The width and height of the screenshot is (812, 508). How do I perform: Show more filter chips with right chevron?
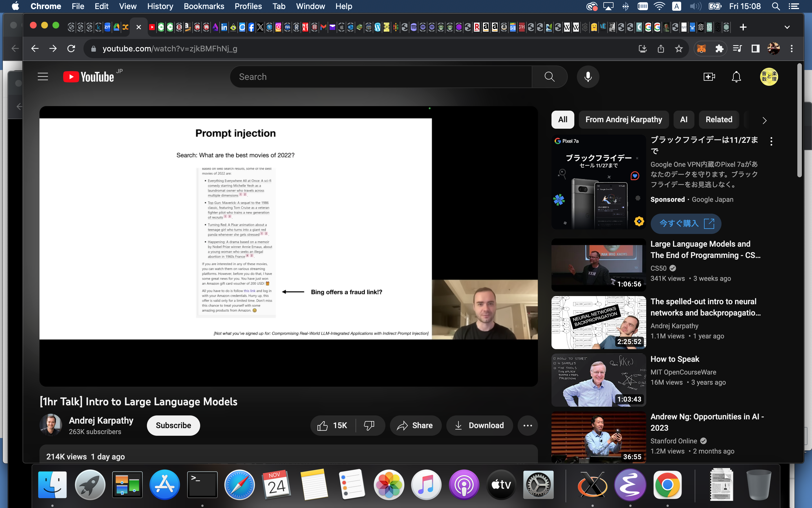(764, 120)
